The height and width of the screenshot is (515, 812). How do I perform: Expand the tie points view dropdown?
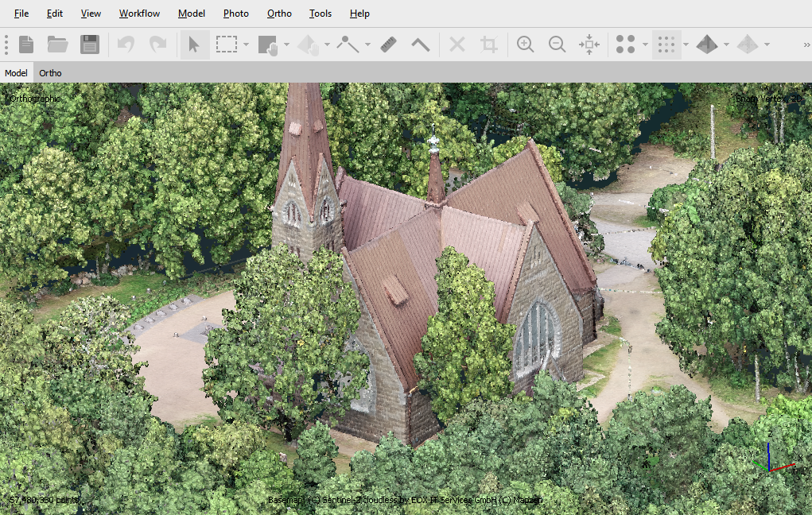pyautogui.click(x=645, y=45)
